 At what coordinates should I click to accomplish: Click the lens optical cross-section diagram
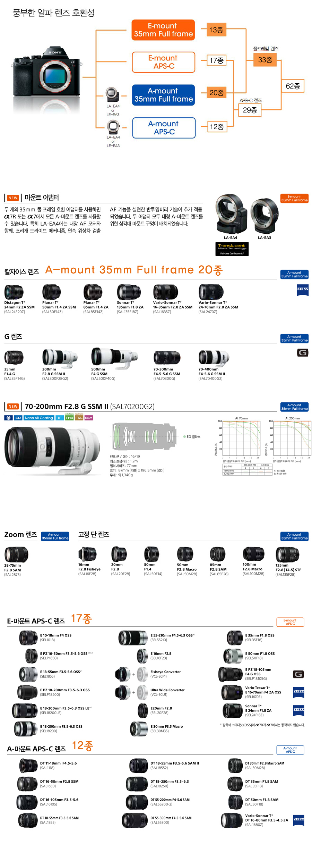point(144,436)
